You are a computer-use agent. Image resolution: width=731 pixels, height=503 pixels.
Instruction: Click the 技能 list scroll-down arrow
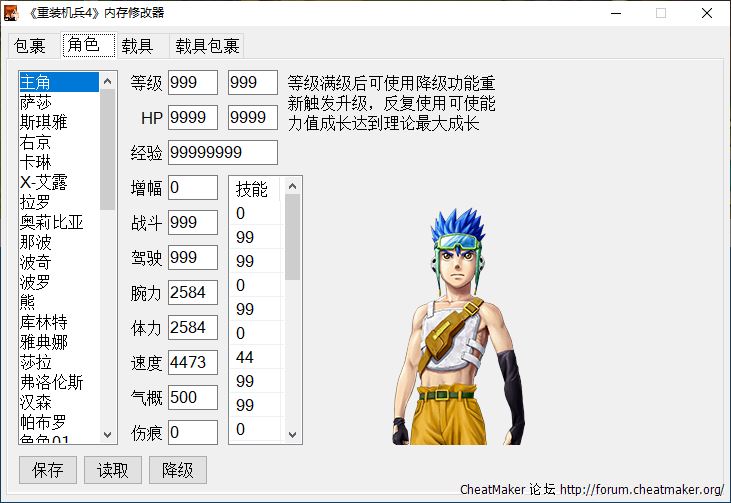(x=292, y=435)
